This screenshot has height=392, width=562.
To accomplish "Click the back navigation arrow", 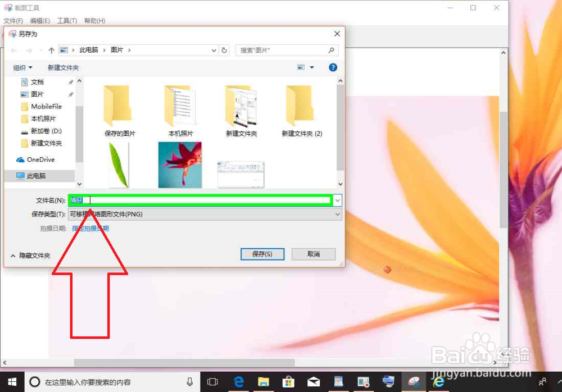I will click(x=13, y=50).
